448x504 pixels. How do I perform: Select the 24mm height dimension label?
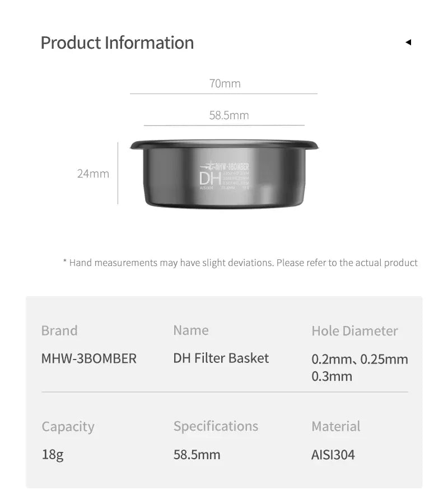(93, 174)
